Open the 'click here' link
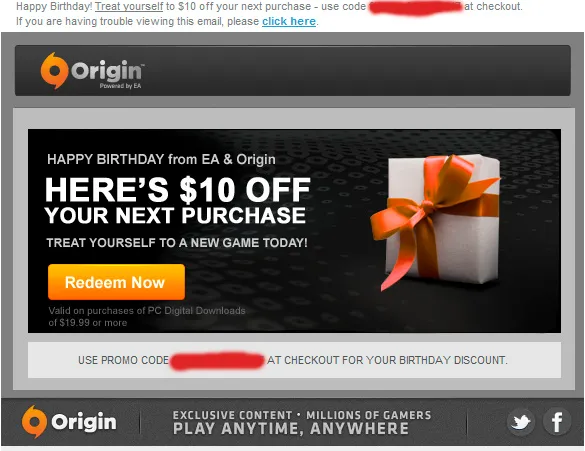 coord(289,21)
